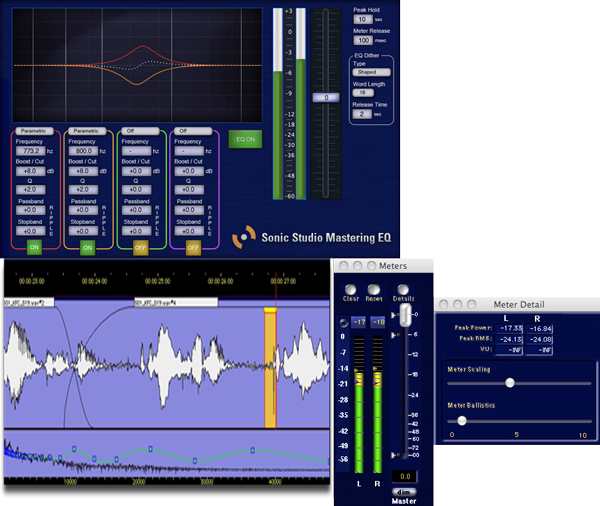The width and height of the screenshot is (600, 506).
Task: Toggle purple band OFF button
Action: pyautogui.click(x=193, y=248)
